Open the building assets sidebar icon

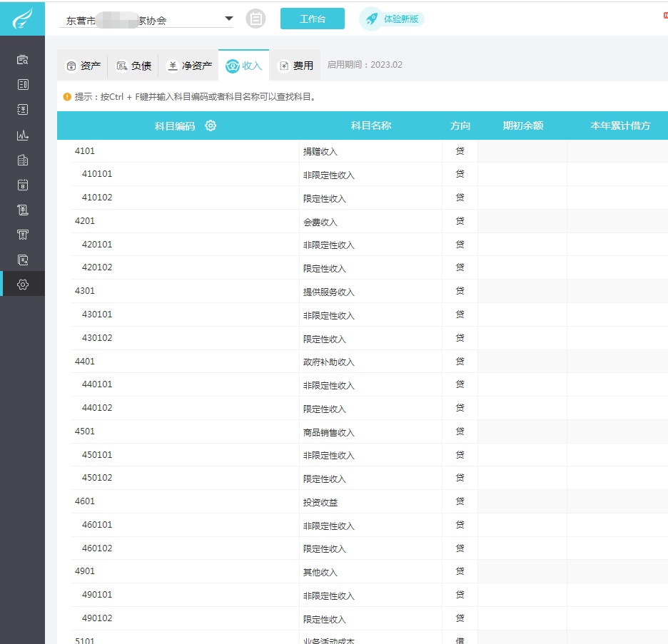click(23, 160)
